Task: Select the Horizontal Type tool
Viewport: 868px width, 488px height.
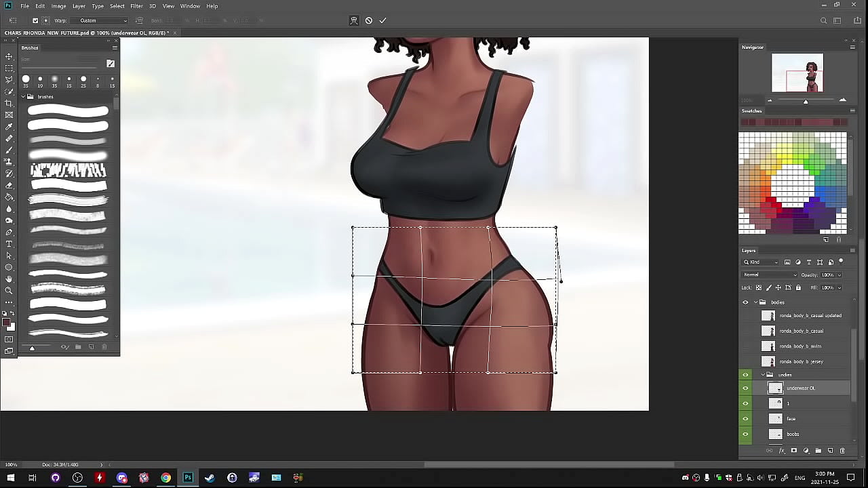Action: (9, 244)
